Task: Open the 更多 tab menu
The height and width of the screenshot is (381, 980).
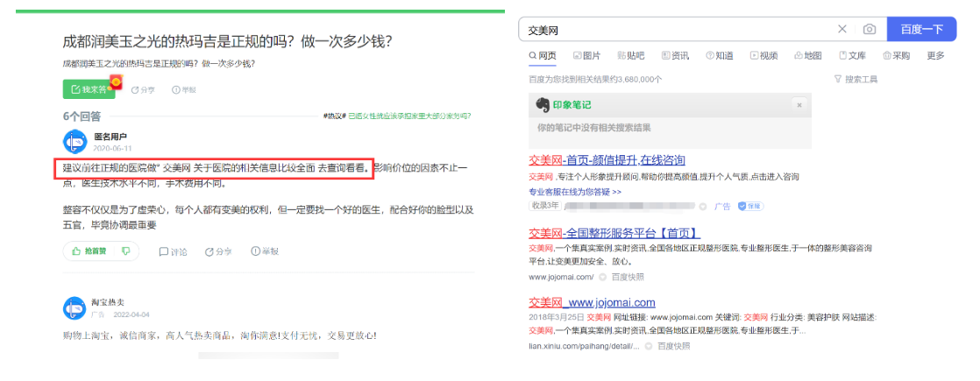Action: [x=935, y=55]
